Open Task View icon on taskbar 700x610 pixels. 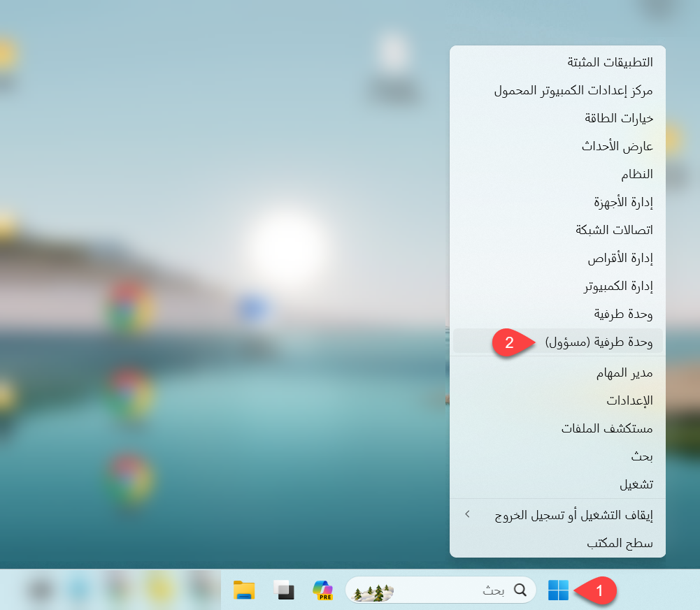284,590
